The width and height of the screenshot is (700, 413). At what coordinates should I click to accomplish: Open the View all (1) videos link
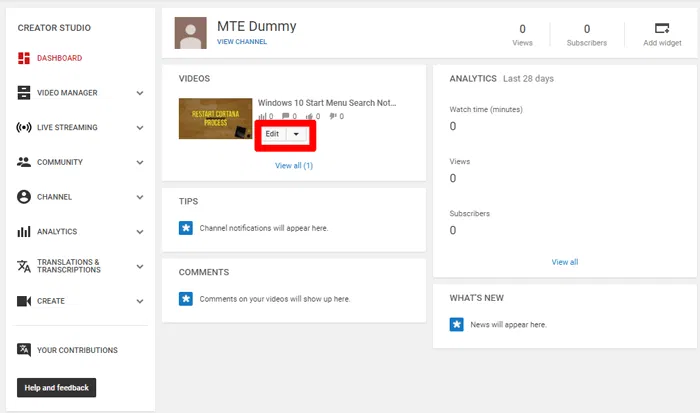pyautogui.click(x=294, y=166)
